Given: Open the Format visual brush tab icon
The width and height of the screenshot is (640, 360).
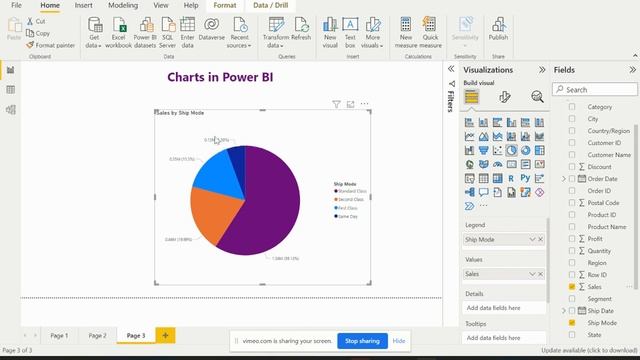Looking at the screenshot, I should click(504, 97).
